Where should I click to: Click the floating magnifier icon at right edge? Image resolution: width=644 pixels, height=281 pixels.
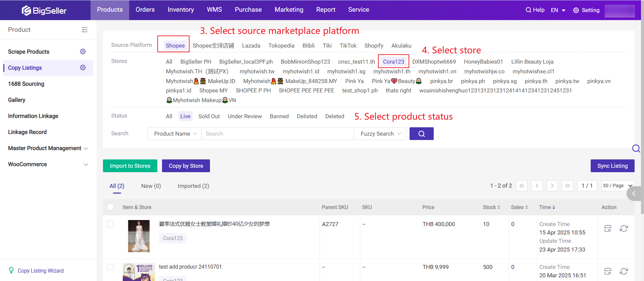coord(636,148)
